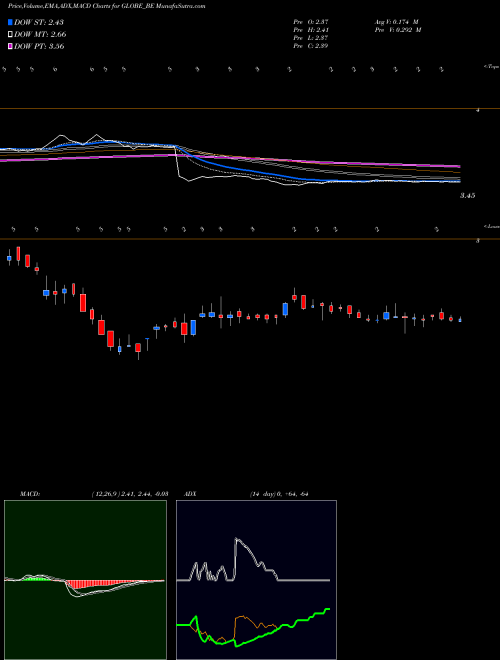500x660 pixels.
Task: Click the white DOW MT legend swatch
Action: (x=11, y=35)
